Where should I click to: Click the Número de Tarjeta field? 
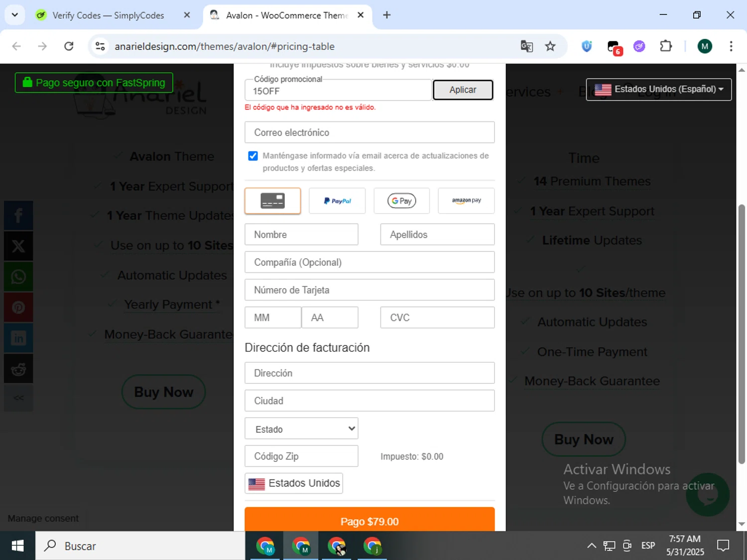point(370,290)
